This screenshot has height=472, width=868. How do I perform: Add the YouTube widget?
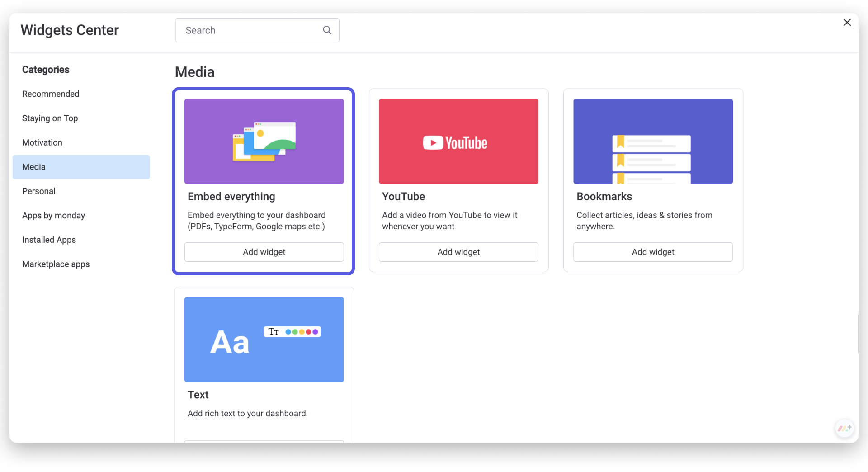[458, 252]
